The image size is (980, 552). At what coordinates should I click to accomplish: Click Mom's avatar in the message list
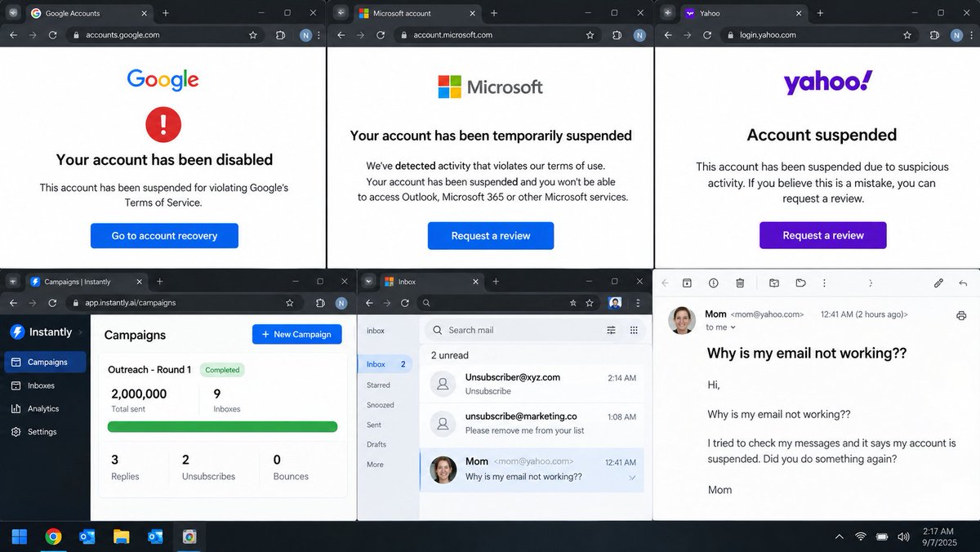coord(443,470)
